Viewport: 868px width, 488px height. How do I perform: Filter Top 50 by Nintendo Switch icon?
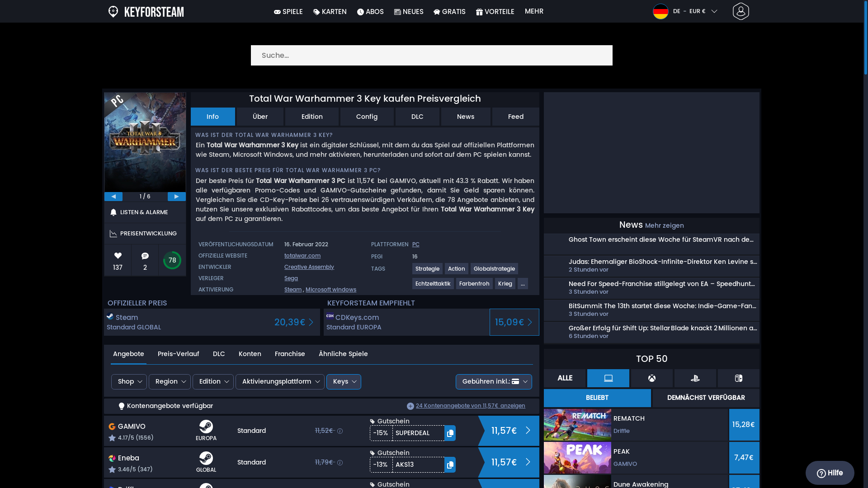738,378
